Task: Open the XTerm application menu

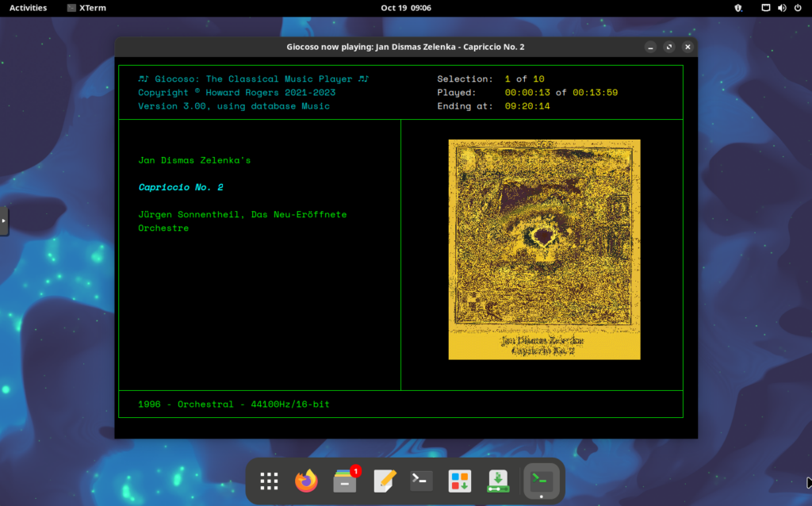Action: click(x=86, y=8)
